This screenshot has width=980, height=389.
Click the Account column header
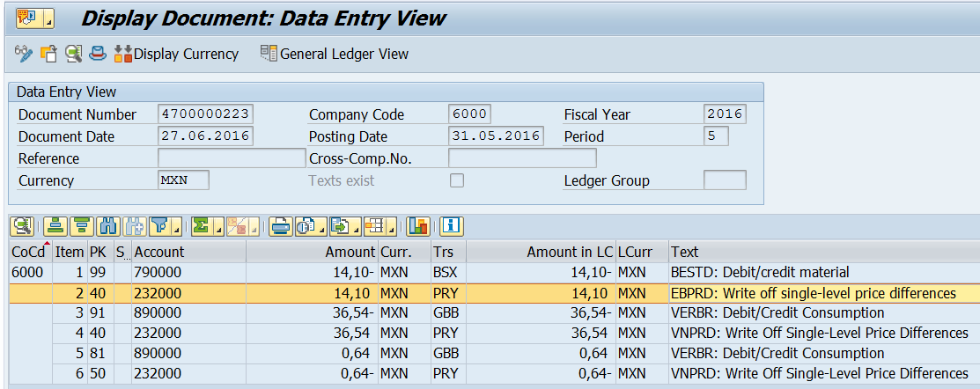188,252
